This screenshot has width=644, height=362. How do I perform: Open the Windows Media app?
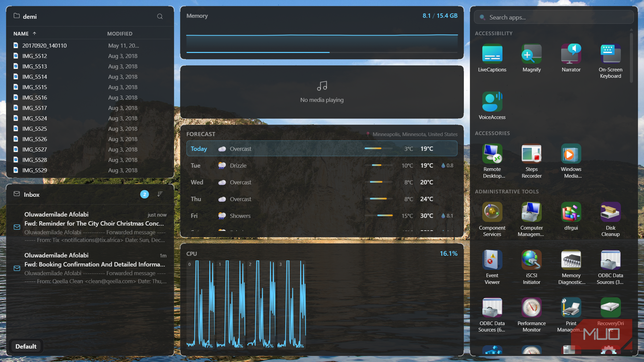click(571, 161)
